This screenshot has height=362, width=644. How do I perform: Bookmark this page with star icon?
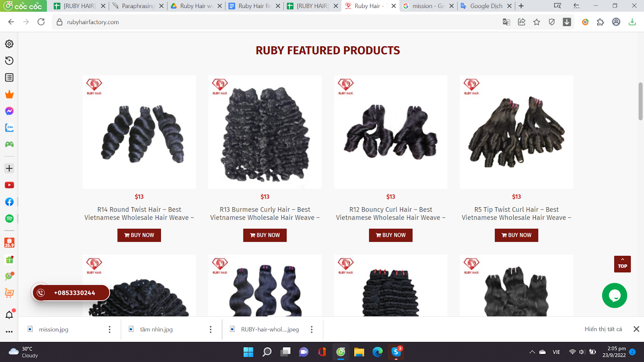point(537,22)
